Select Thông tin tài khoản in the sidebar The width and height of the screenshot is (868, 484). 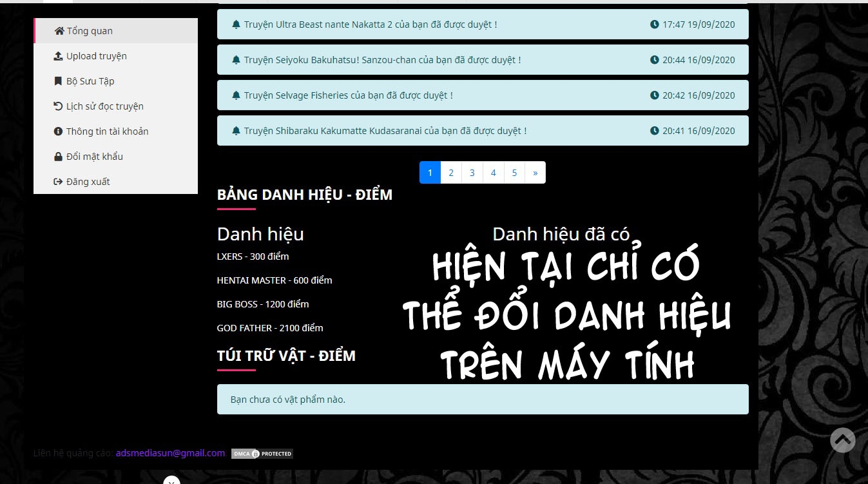pos(106,131)
